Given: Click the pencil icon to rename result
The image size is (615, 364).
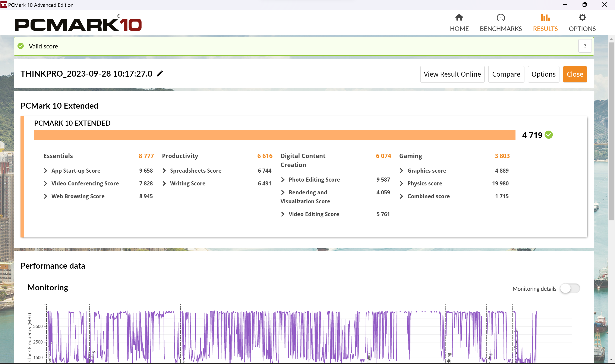Looking at the screenshot, I should 160,74.
